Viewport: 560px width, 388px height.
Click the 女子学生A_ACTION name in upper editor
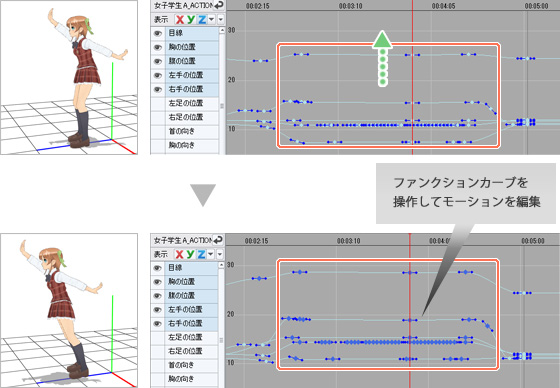pyautogui.click(x=183, y=5)
